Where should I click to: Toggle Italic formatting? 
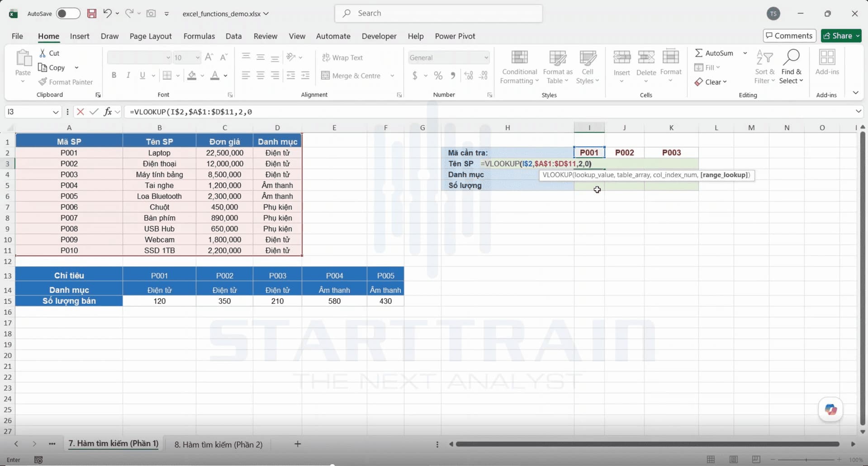(128, 75)
